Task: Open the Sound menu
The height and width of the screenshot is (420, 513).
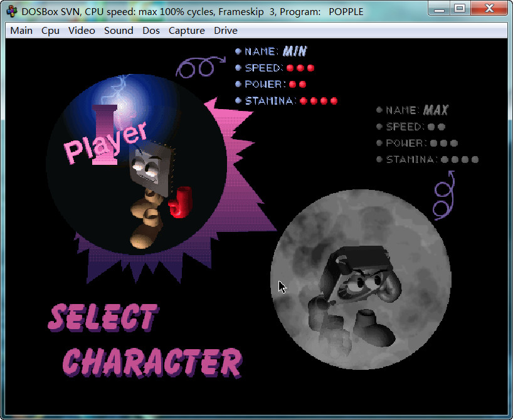Action: click(119, 31)
